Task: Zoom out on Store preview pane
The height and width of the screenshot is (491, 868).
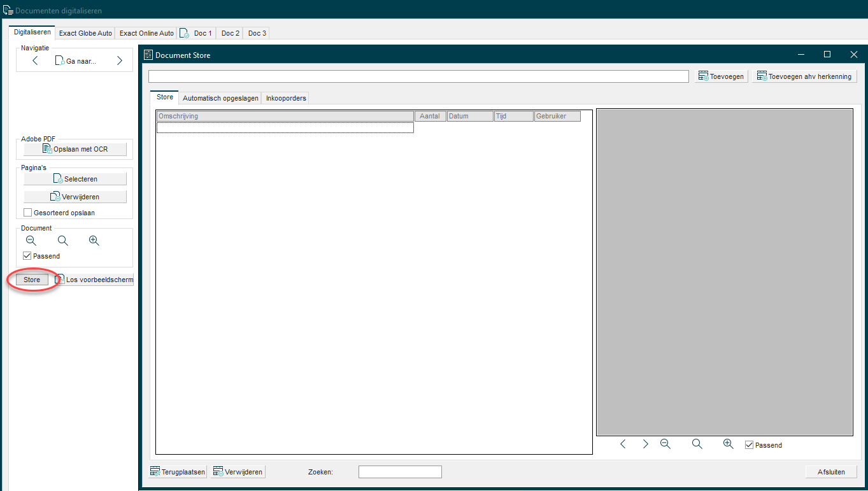Action: coord(665,445)
